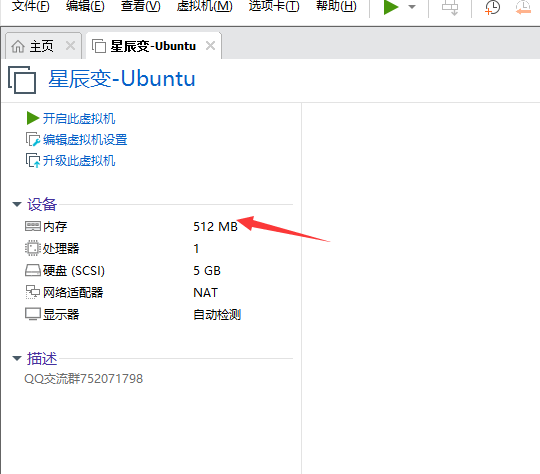Click 开启此虚拟机 link
The image size is (540, 474).
coord(79,118)
